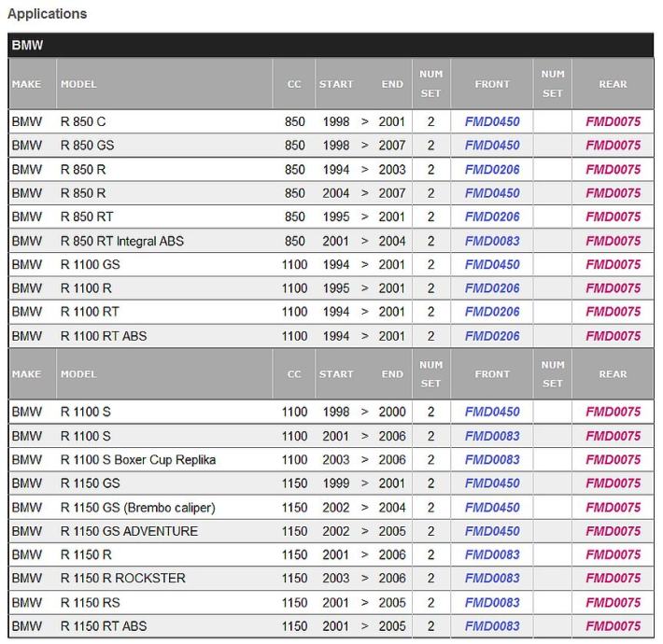Click rear FMD0075 link for R 1100 RT
663x644 pixels.
point(613,312)
